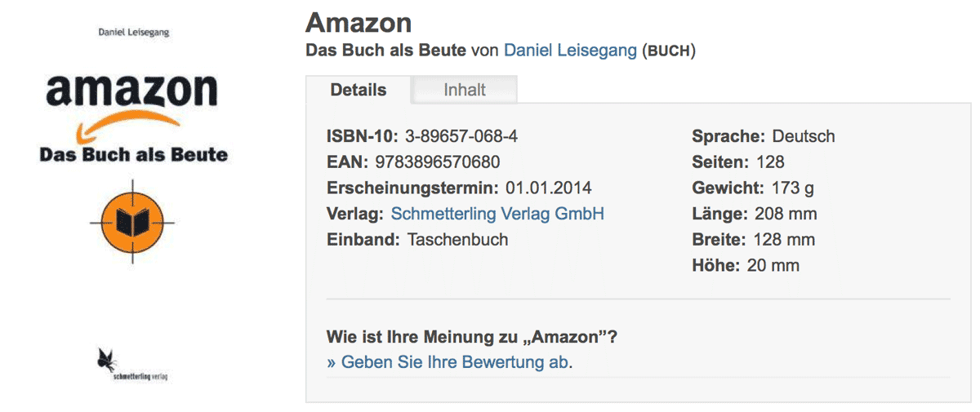980x412 pixels.
Task: Click Daniel Leisegang name on the cover
Action: click(133, 33)
